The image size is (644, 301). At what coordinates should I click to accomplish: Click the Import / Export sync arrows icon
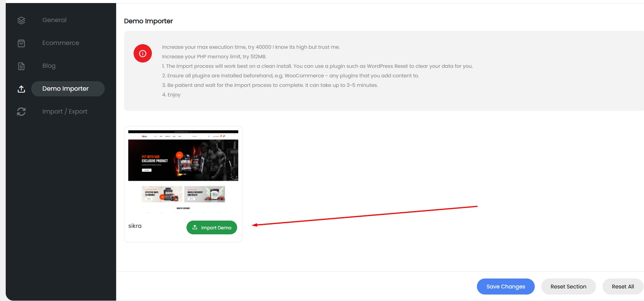click(21, 112)
